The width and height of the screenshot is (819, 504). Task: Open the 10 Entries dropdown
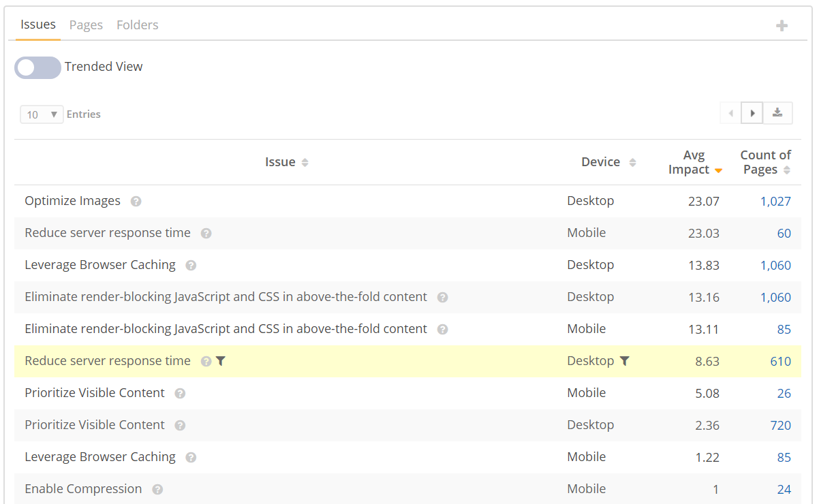pos(42,114)
